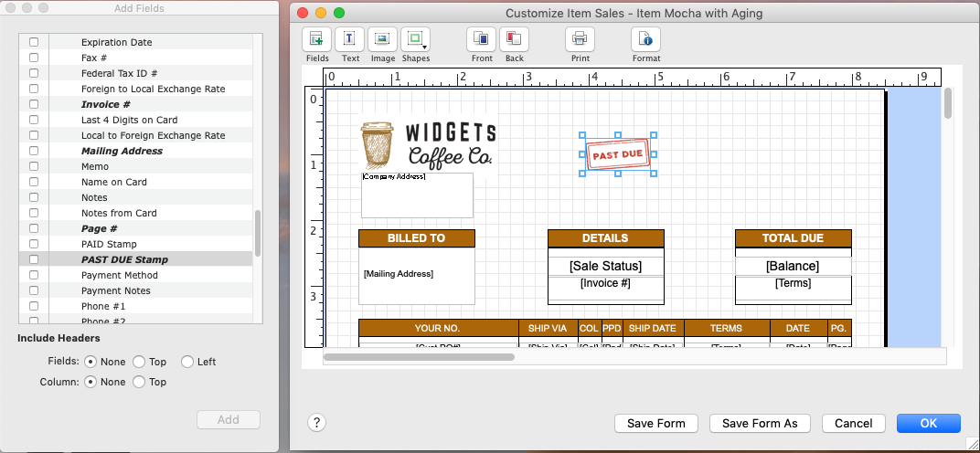Check the PAID Stamp checkbox

tap(35, 244)
